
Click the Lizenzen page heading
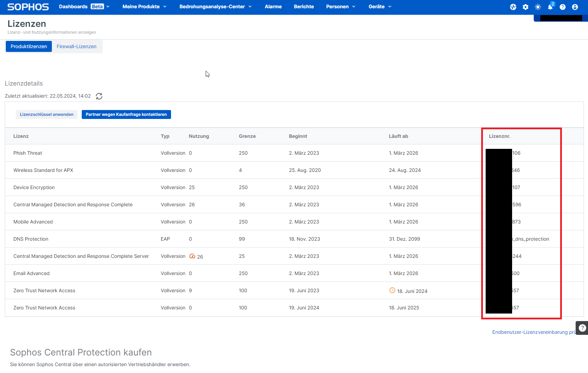click(x=27, y=24)
